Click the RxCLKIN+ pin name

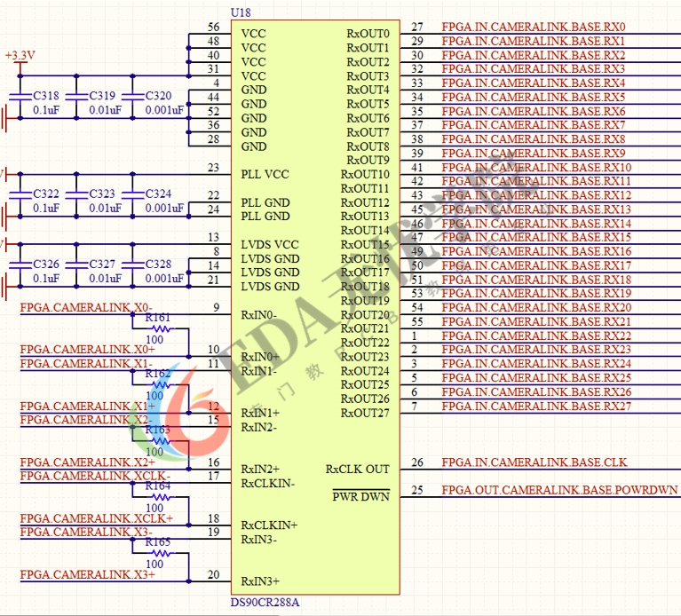(x=269, y=525)
